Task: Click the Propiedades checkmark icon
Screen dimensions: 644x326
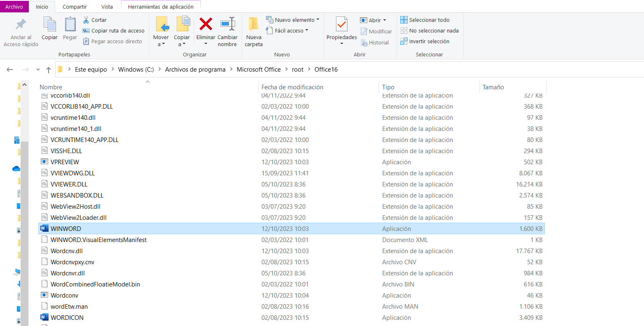Action: 342,24
